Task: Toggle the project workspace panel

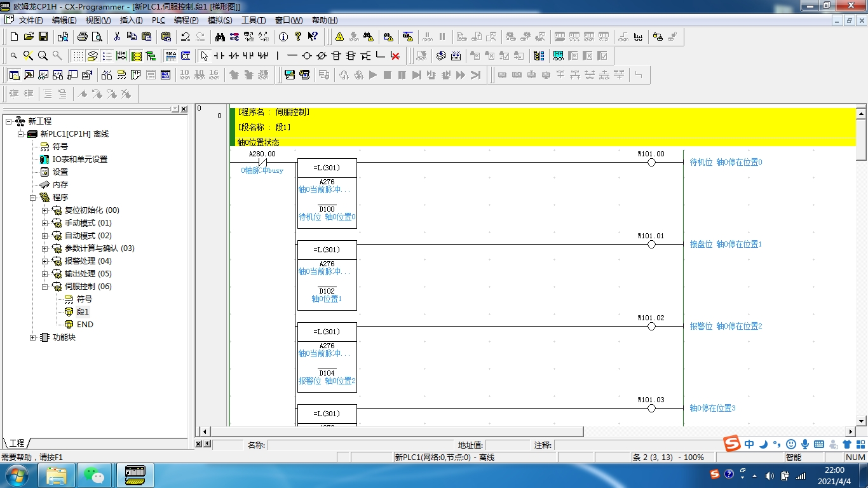Action: coord(13,75)
